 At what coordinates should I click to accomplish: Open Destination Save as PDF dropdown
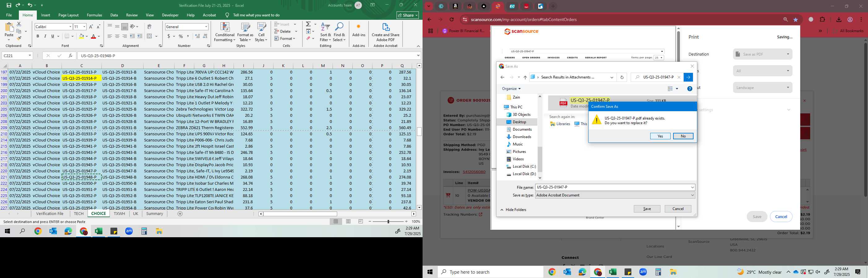click(x=763, y=54)
